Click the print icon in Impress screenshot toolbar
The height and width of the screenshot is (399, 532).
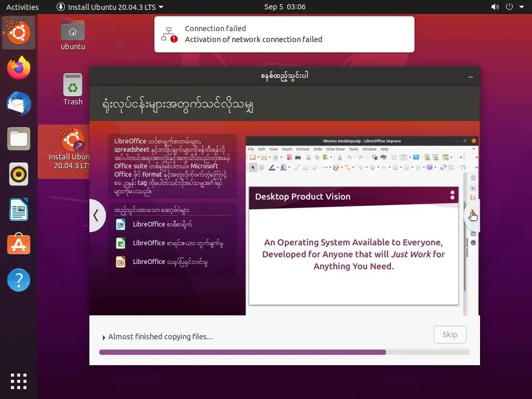[x=298, y=157]
